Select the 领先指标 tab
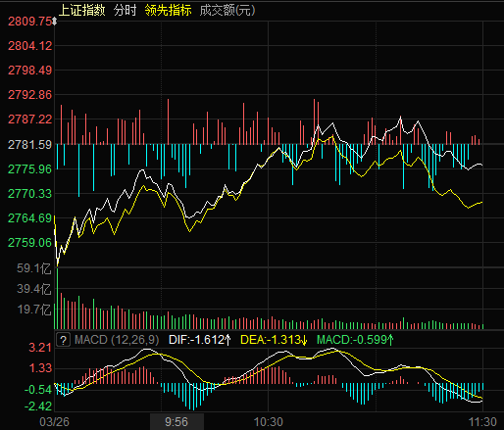Viewport: 504px width, 430px height. point(168,11)
